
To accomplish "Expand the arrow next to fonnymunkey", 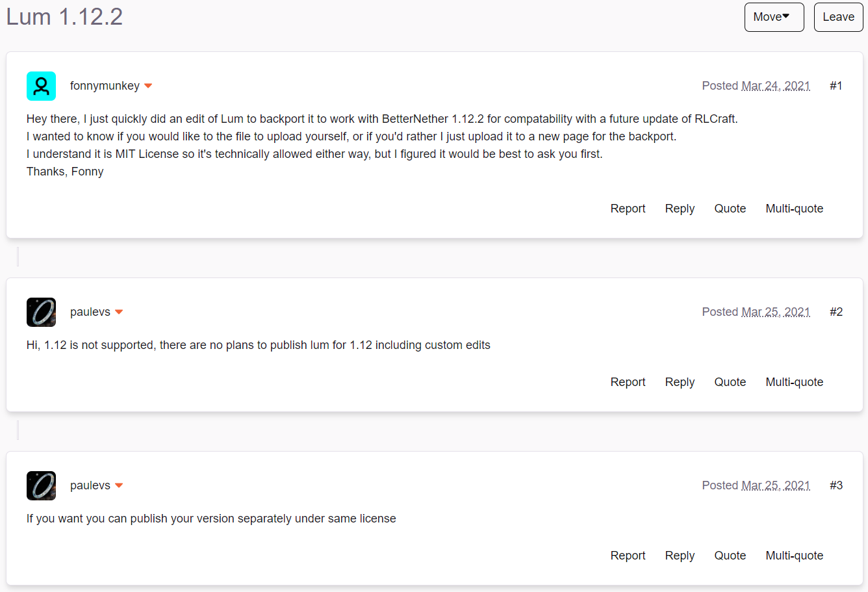I will click(148, 86).
